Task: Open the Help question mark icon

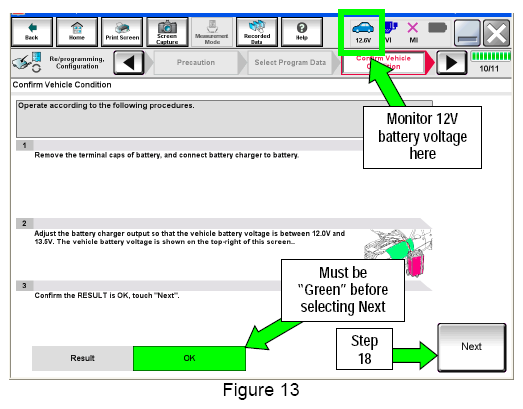Action: click(x=302, y=32)
